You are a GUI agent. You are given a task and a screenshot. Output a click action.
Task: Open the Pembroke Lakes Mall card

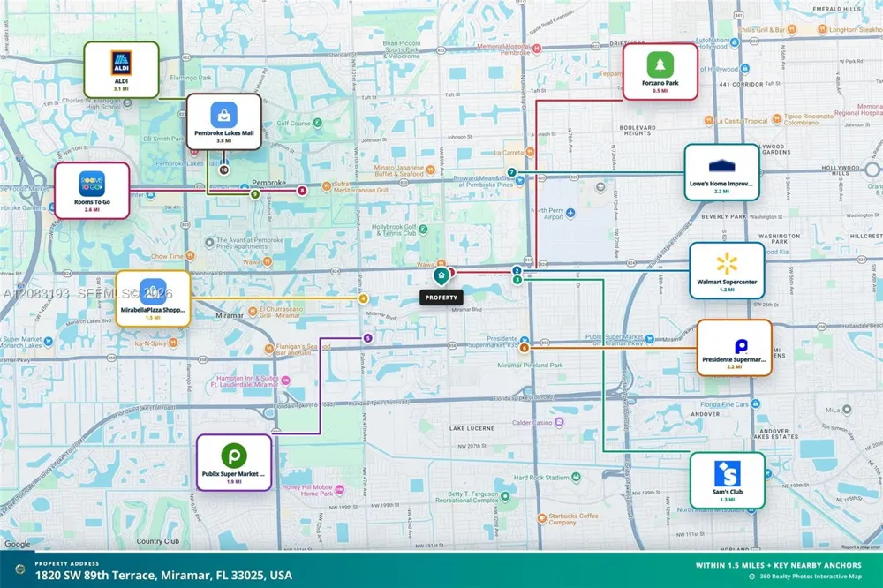tap(224, 122)
